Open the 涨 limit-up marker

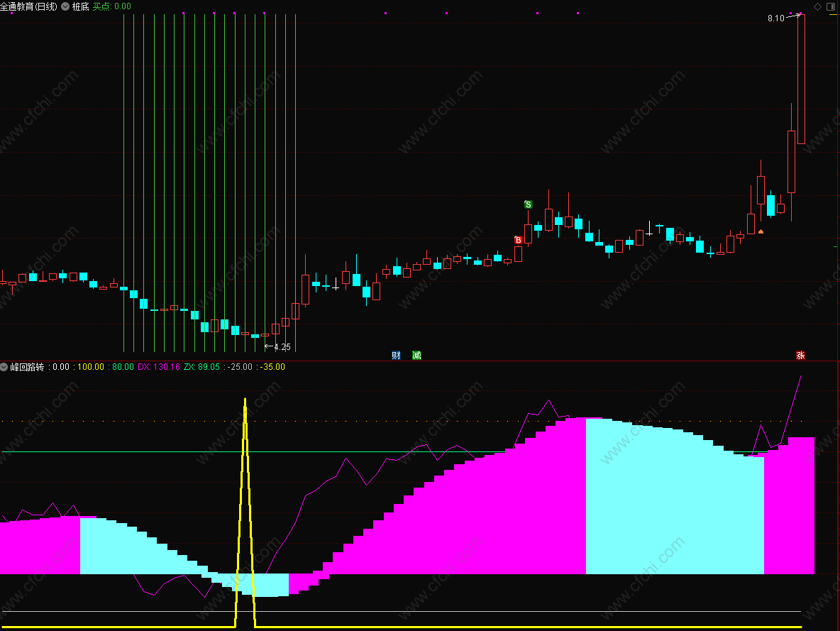click(800, 355)
